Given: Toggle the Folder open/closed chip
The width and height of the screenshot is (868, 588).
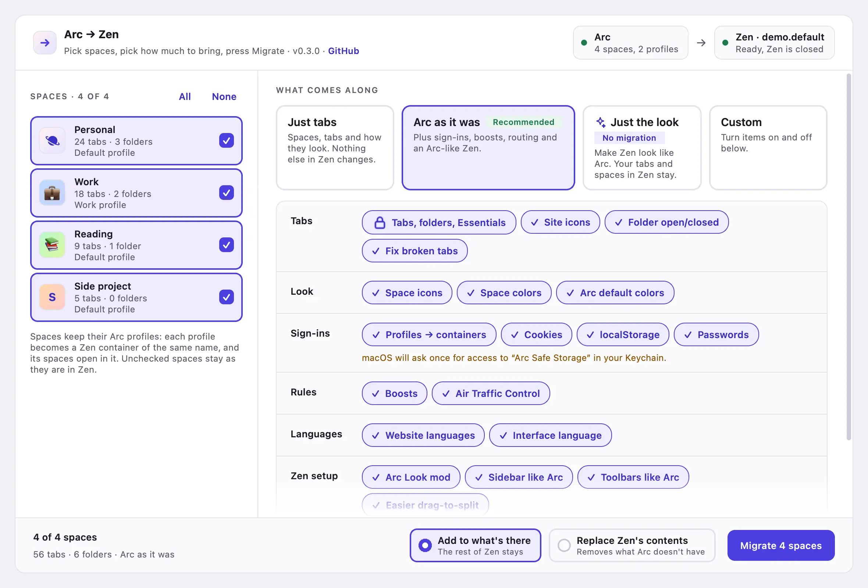Looking at the screenshot, I should point(667,222).
